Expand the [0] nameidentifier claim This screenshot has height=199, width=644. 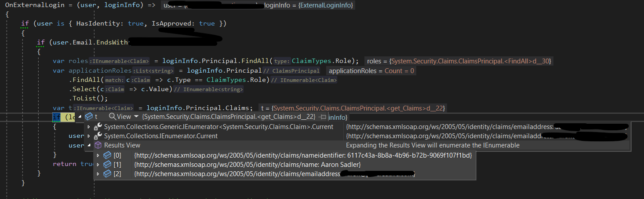pyautogui.click(x=98, y=155)
